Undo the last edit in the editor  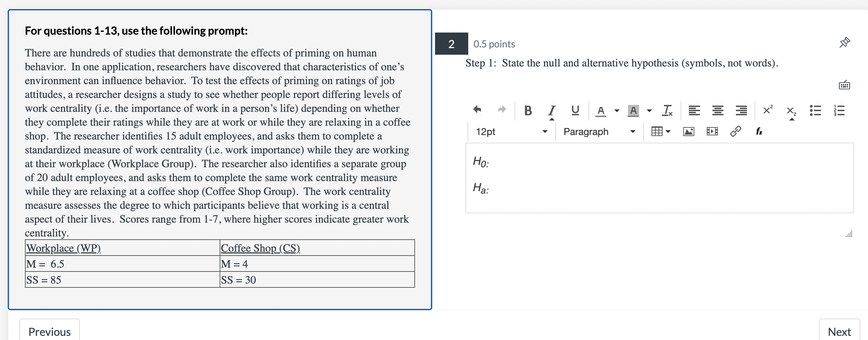(477, 109)
